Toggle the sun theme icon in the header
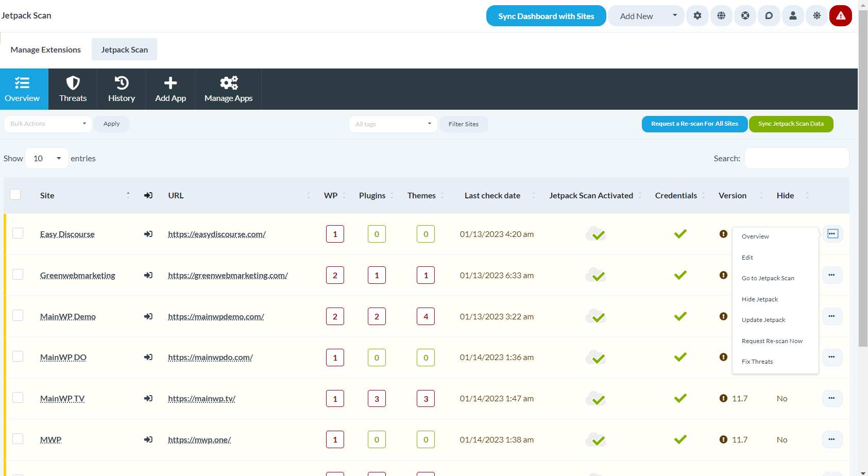Image resolution: width=868 pixels, height=476 pixels. pyautogui.click(x=817, y=16)
